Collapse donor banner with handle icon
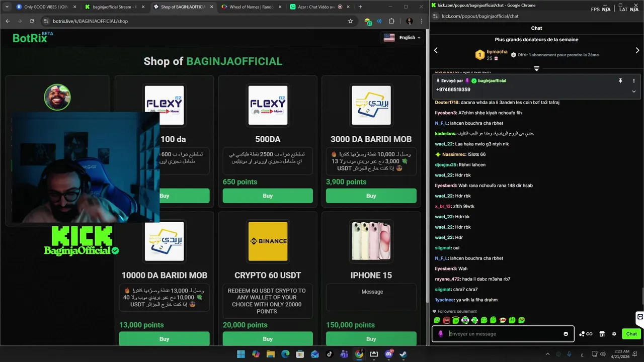 (536, 68)
